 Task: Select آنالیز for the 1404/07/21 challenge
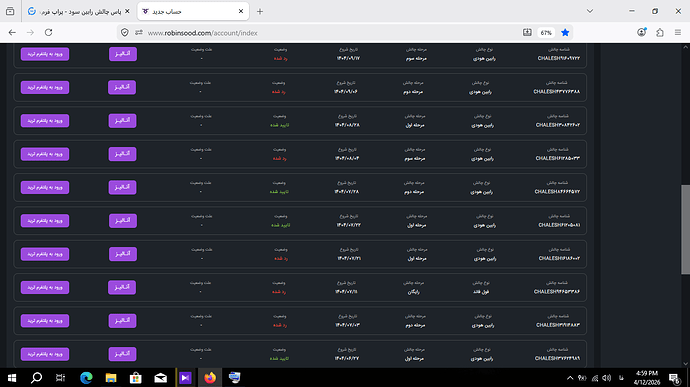point(123,254)
